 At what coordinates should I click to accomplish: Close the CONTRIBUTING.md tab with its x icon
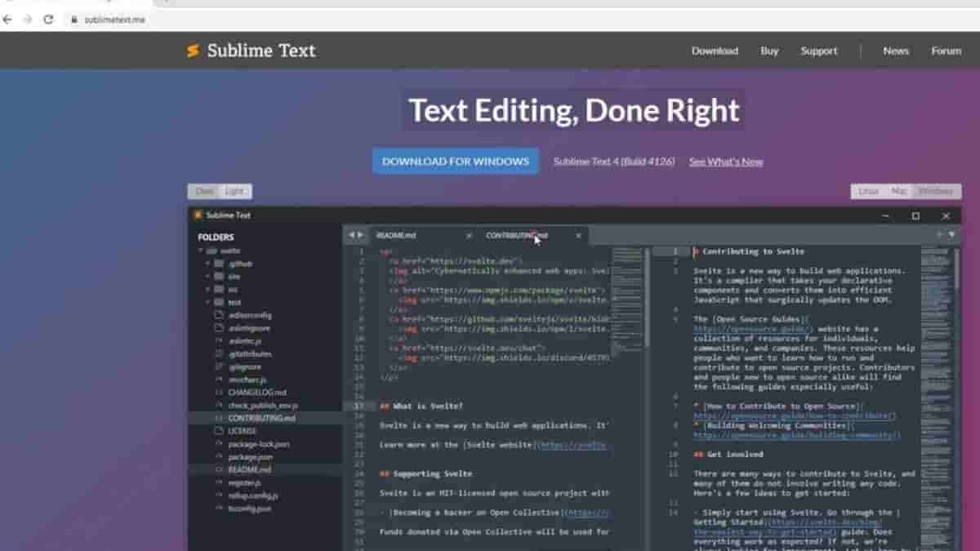[578, 235]
